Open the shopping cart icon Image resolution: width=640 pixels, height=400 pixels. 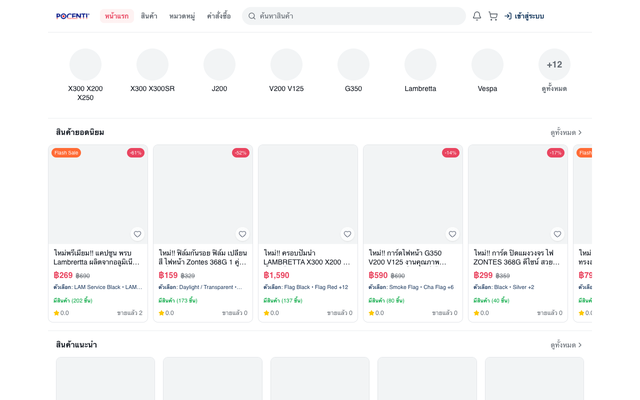coord(493,16)
